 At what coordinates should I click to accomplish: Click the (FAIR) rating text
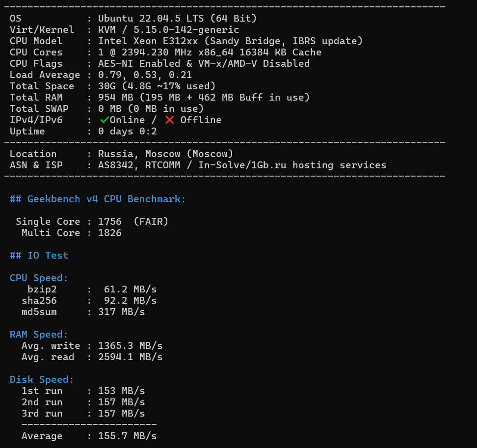(151, 221)
